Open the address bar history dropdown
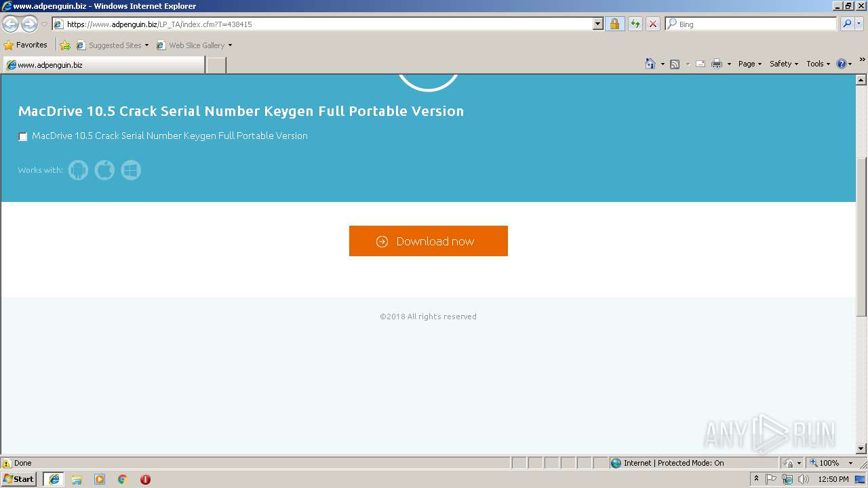Image resolution: width=868 pixels, height=488 pixels. pyautogui.click(x=597, y=24)
